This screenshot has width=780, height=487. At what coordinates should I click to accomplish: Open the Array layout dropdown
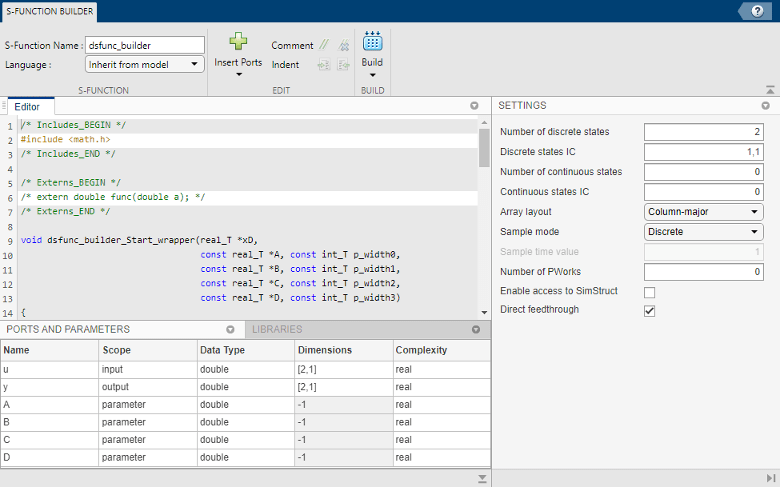[x=704, y=212]
